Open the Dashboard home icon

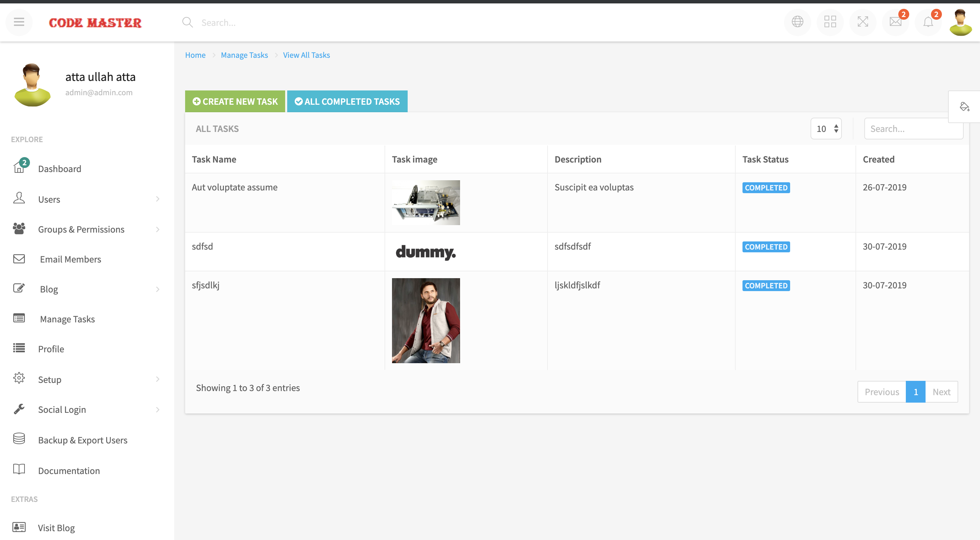(x=19, y=167)
